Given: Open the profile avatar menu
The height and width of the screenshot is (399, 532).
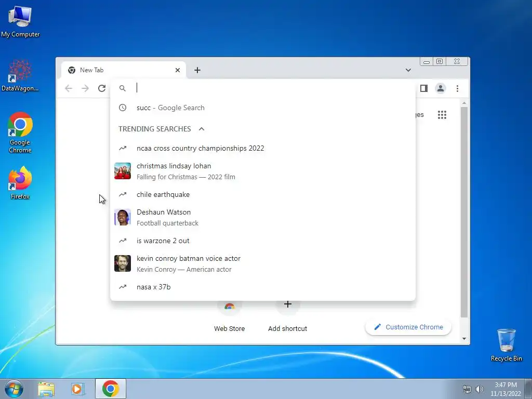Looking at the screenshot, I should (x=441, y=88).
